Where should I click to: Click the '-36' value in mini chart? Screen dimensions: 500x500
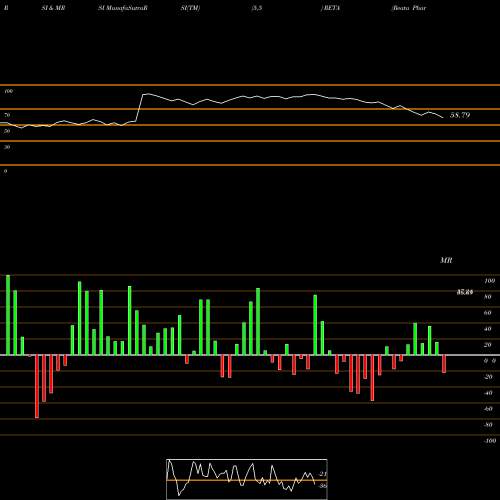pyautogui.click(x=322, y=486)
